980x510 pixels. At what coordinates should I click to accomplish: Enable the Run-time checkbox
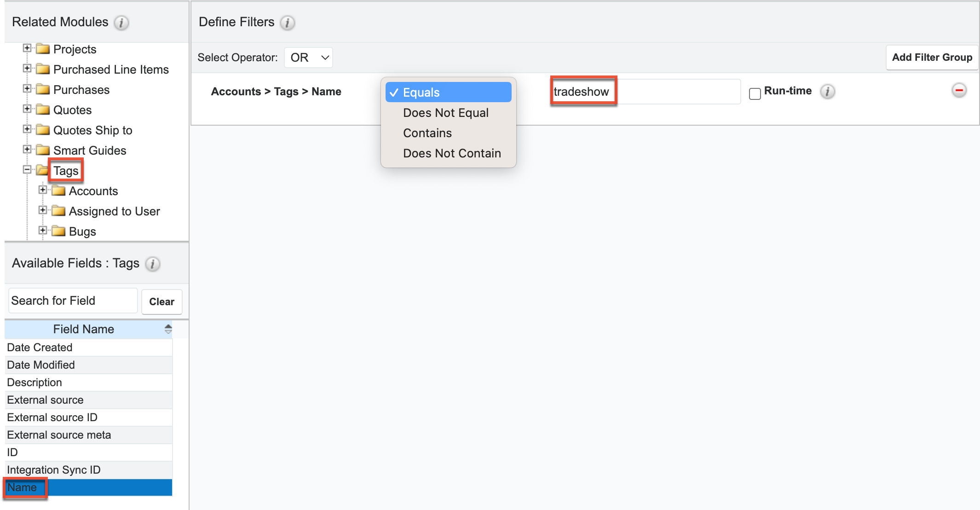(x=754, y=93)
